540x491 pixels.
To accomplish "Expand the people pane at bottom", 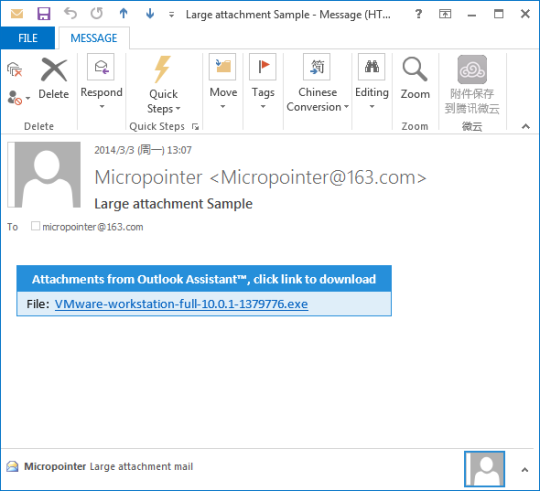I will tap(525, 470).
